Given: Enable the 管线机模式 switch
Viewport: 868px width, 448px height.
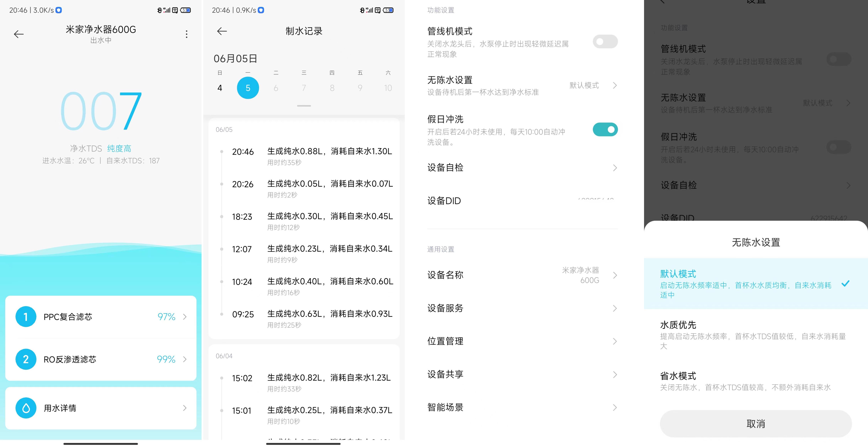Looking at the screenshot, I should [605, 41].
